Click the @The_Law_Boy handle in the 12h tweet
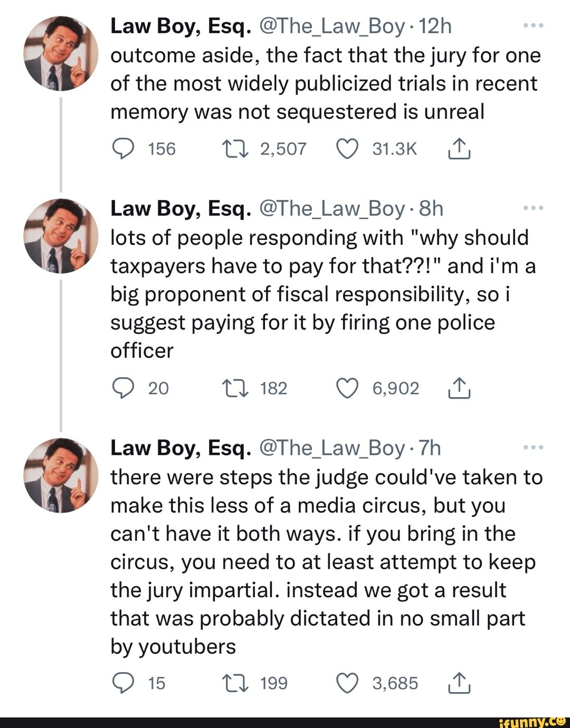 332,26
